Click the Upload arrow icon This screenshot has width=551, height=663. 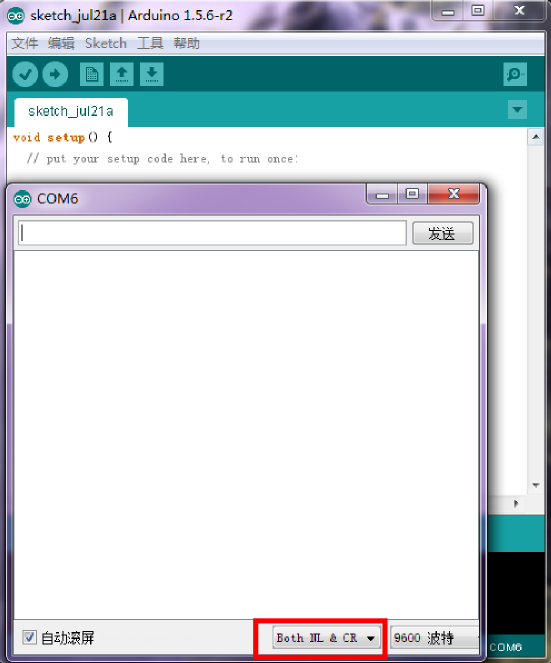tap(55, 74)
